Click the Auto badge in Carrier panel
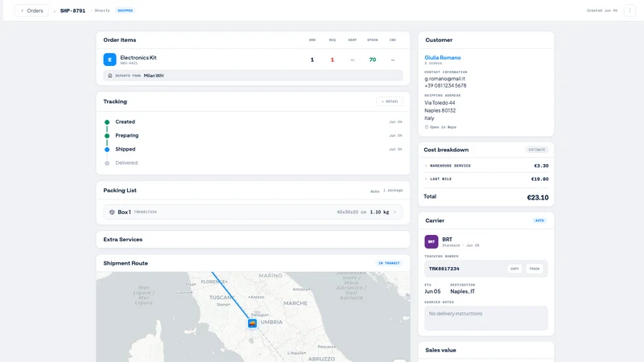The width and height of the screenshot is (644, 362). [x=539, y=220]
